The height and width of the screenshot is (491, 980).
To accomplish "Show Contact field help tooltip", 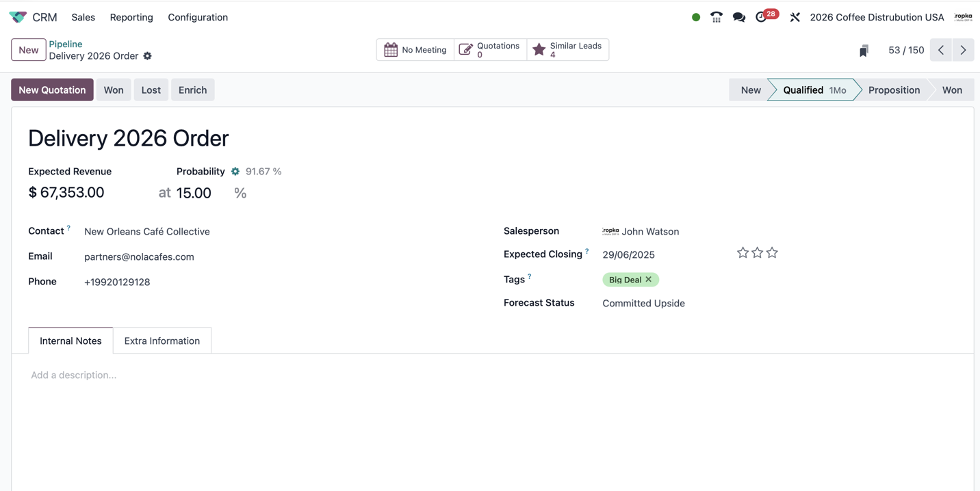I will pos(68,228).
